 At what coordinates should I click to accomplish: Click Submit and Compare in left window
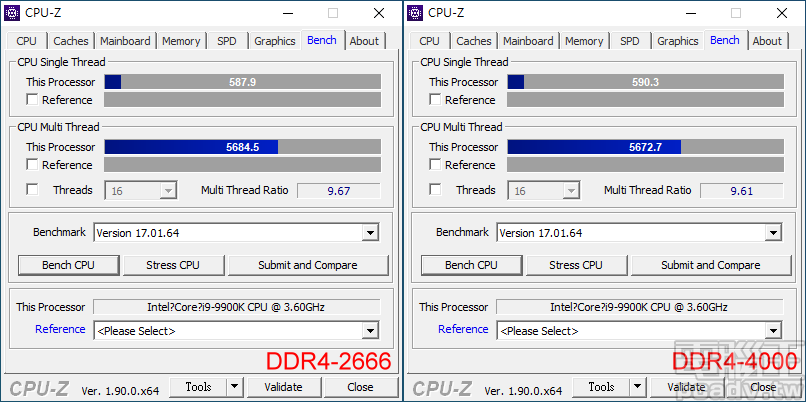coord(308,265)
